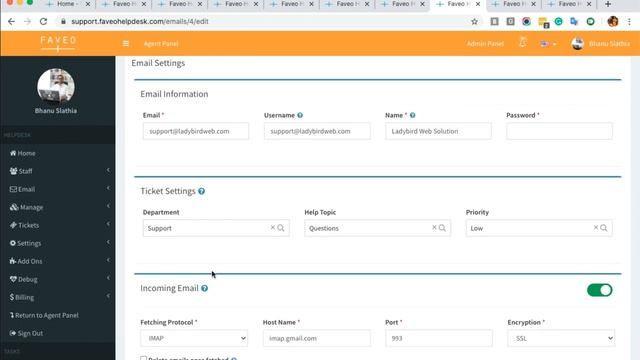640x360 pixels.
Task: Open the Help Topic Questions combo box
Action: (x=378, y=228)
